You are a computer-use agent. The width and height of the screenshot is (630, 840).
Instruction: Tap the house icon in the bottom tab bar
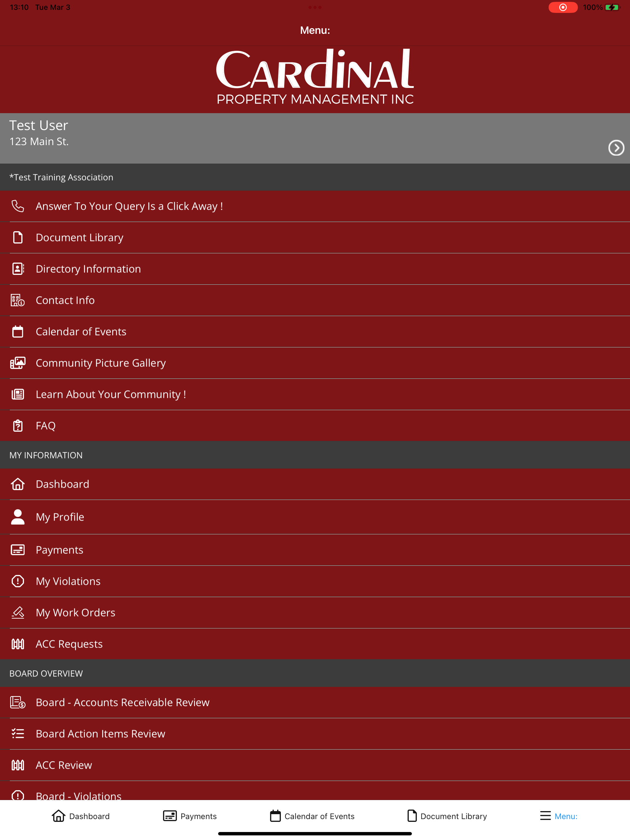pyautogui.click(x=58, y=816)
